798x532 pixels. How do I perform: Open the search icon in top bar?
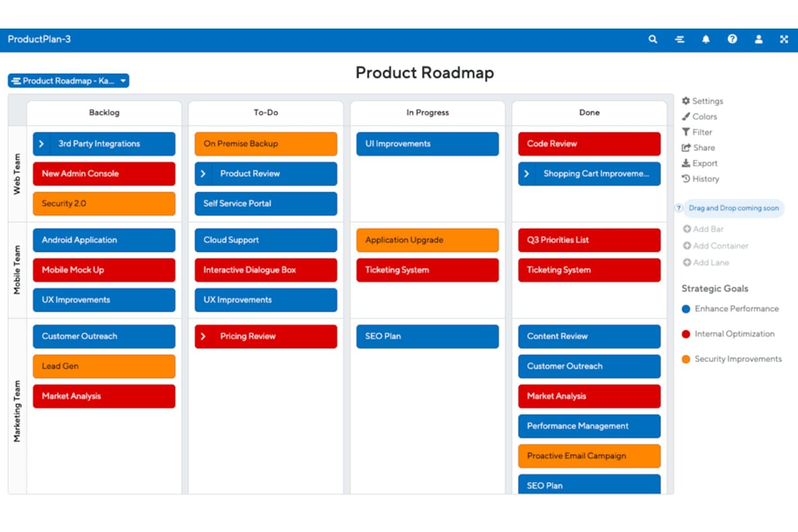(x=652, y=39)
